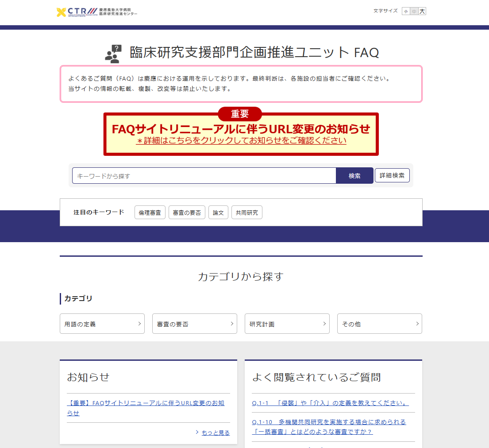
Task: Click the 検索 search button
Action: coord(354,176)
